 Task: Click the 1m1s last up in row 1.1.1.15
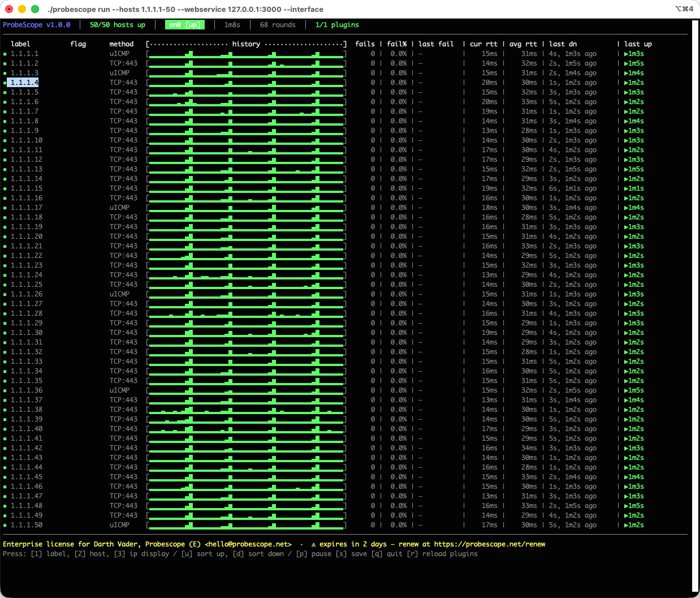click(x=634, y=189)
